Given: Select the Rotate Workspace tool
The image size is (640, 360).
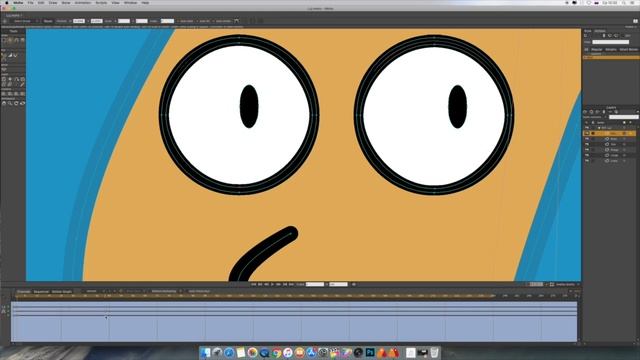Looking at the screenshot, I should (x=16, y=103).
